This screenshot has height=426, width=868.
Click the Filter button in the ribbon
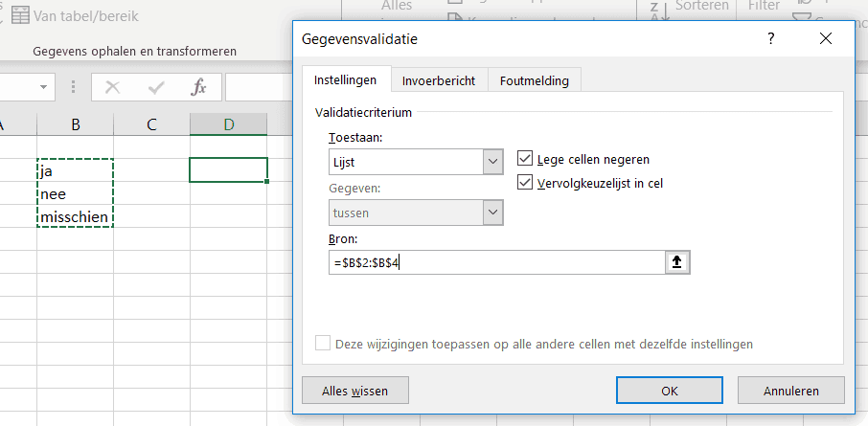[x=764, y=6]
